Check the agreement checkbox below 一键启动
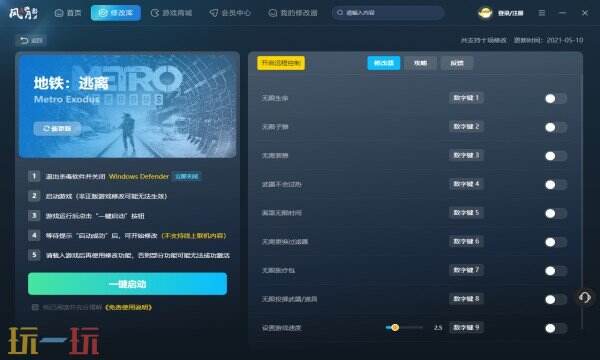 point(35,307)
